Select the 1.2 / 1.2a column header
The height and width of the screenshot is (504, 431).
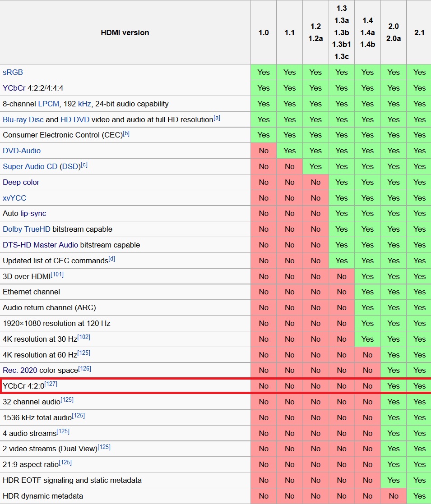click(316, 32)
